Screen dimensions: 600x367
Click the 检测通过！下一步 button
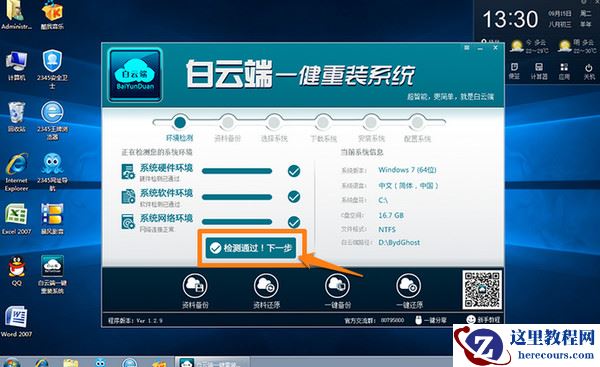click(x=251, y=248)
